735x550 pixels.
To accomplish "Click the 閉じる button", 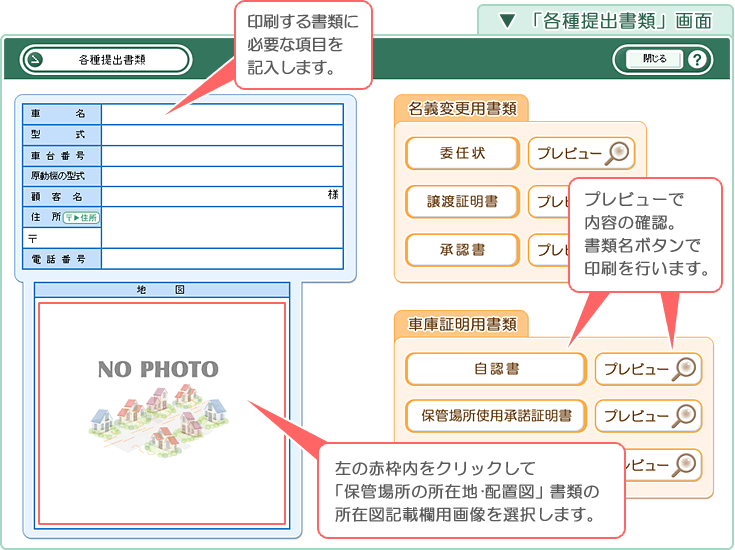I will [654, 59].
